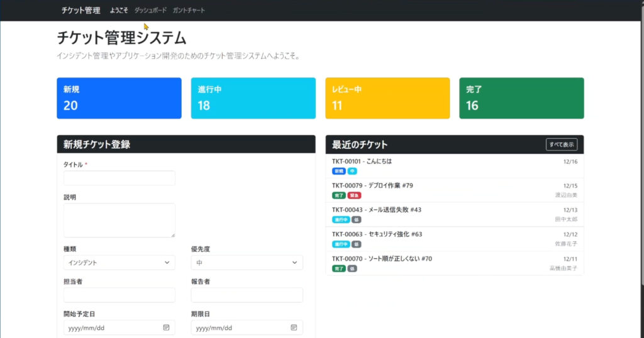Expand the 種類 dropdown showing インシデント
644x338 pixels.
click(x=119, y=263)
